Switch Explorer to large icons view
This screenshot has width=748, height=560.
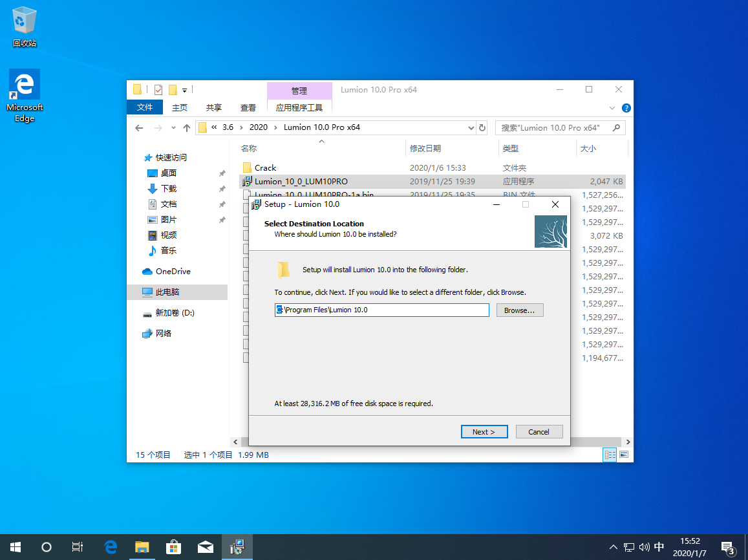pos(624,455)
